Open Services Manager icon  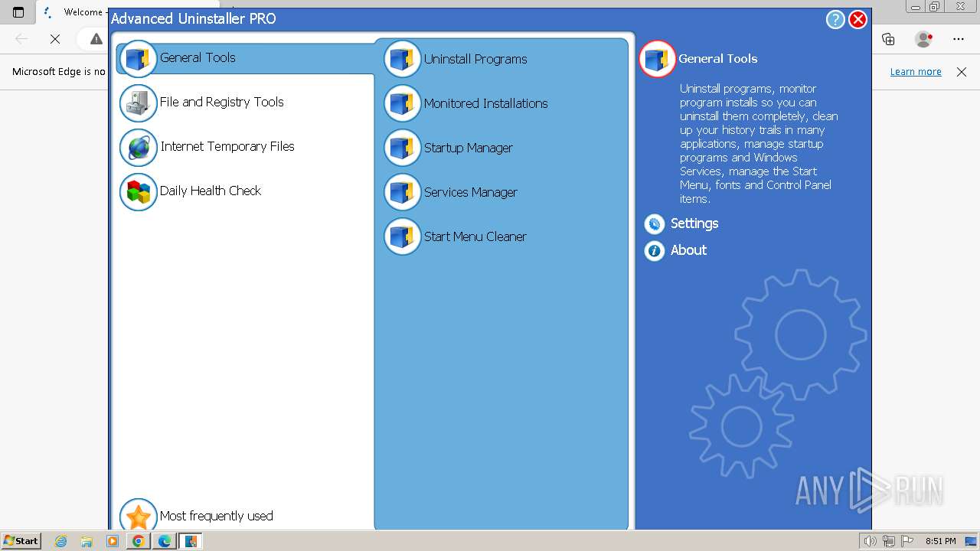402,192
